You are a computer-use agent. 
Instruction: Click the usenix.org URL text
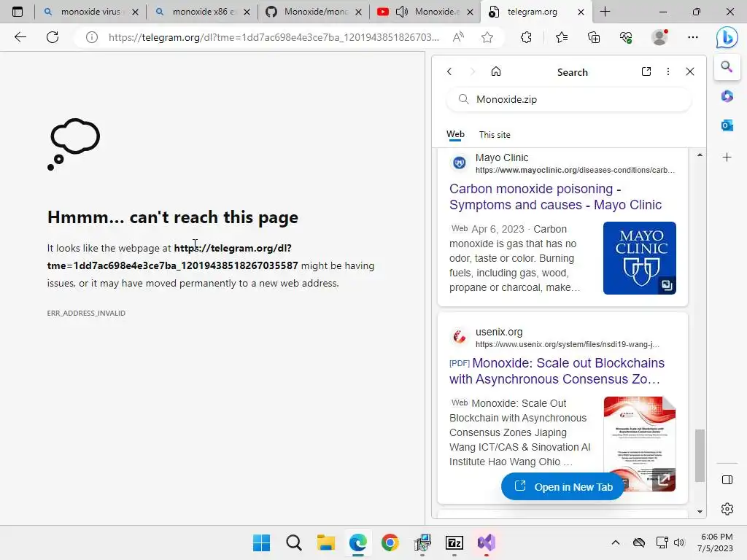point(568,344)
